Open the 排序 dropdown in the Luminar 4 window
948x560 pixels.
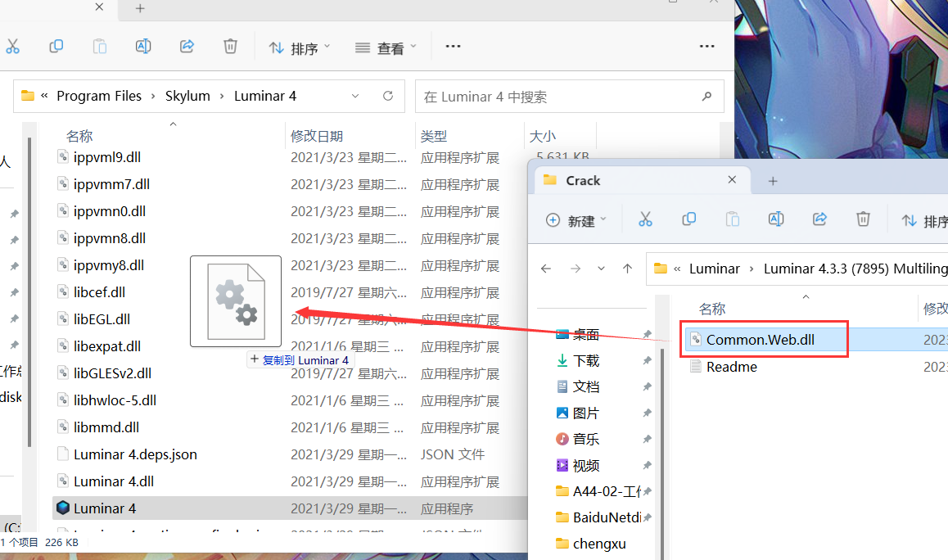[300, 48]
